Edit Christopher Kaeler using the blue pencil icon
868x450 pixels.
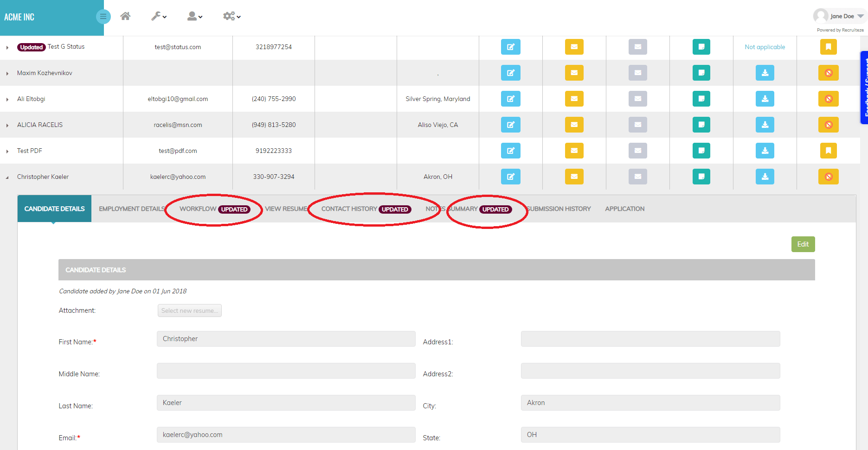click(511, 177)
